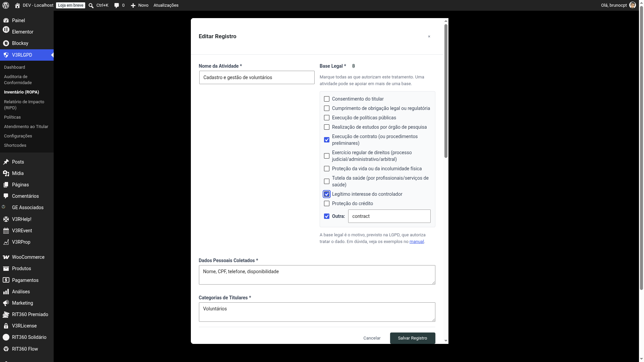Viewport: 644px width, 362px height.
Task: Toggle the Proteção do crédito checkbox
Action: 327,203
